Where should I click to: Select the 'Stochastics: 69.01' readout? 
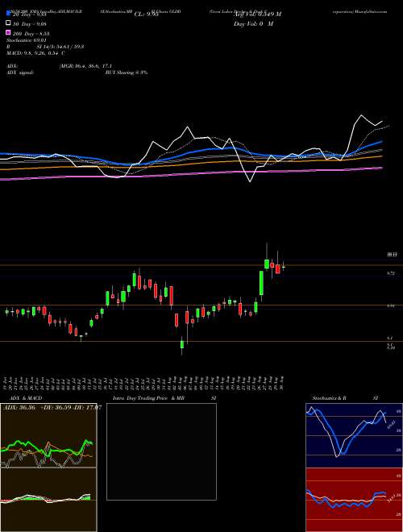[x=27, y=40]
